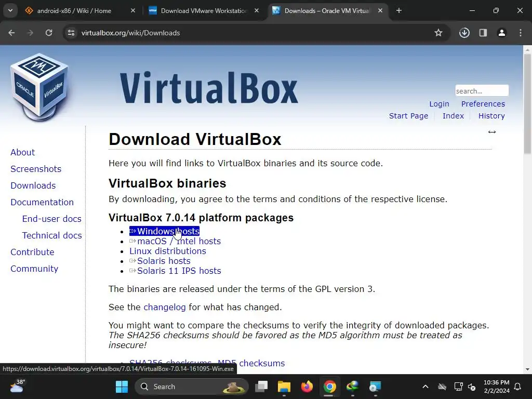
Task: Open the Login link
Action: point(439,104)
